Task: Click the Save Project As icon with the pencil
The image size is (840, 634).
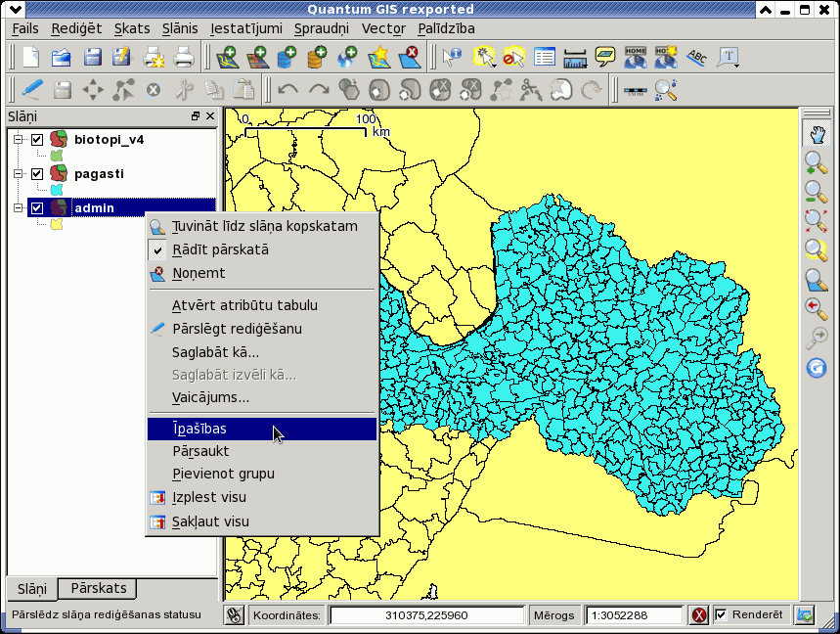Action: (121, 57)
